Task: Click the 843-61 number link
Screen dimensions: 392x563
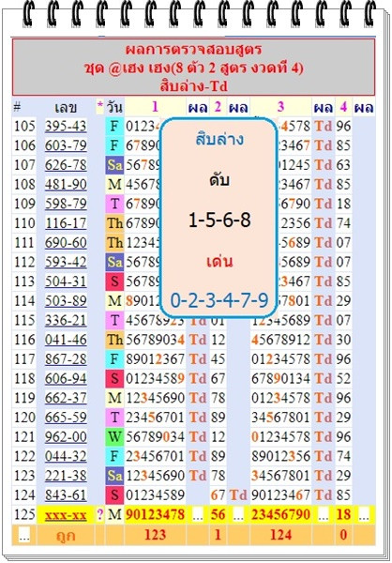Action: pos(66,495)
